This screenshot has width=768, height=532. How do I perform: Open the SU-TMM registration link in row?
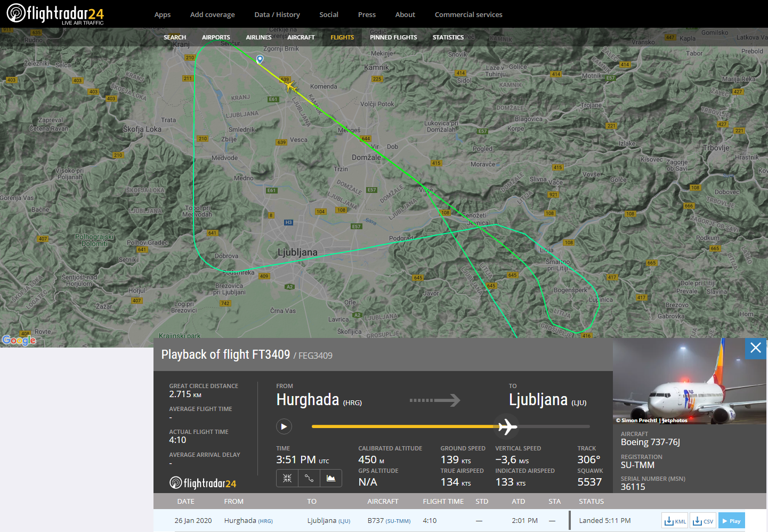[x=398, y=521]
